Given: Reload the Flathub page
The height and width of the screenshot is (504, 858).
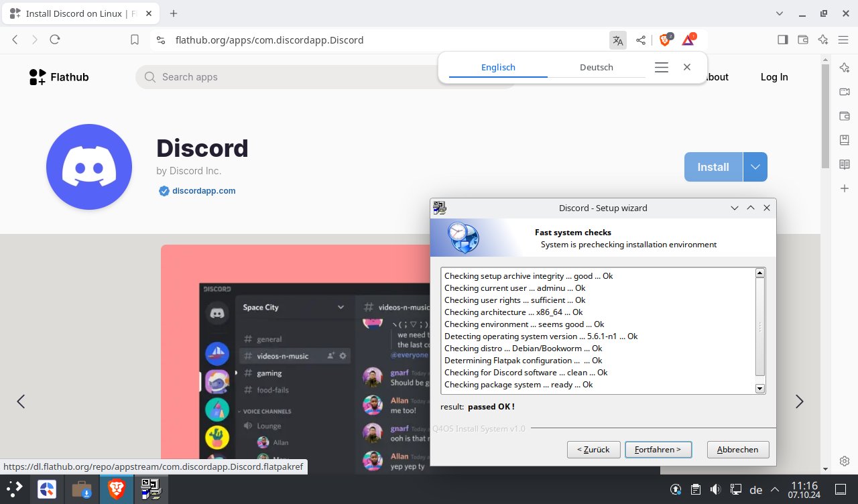Looking at the screenshot, I should click(55, 40).
